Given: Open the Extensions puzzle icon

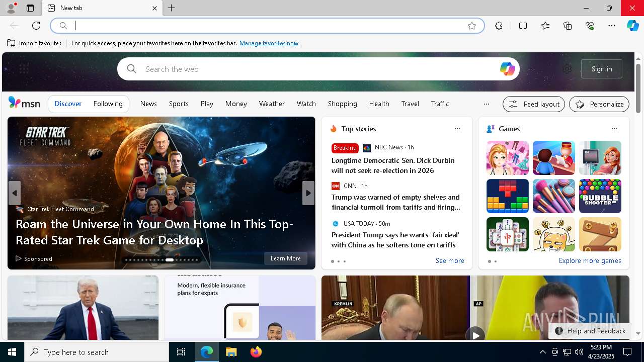Looking at the screenshot, I should click(x=499, y=26).
